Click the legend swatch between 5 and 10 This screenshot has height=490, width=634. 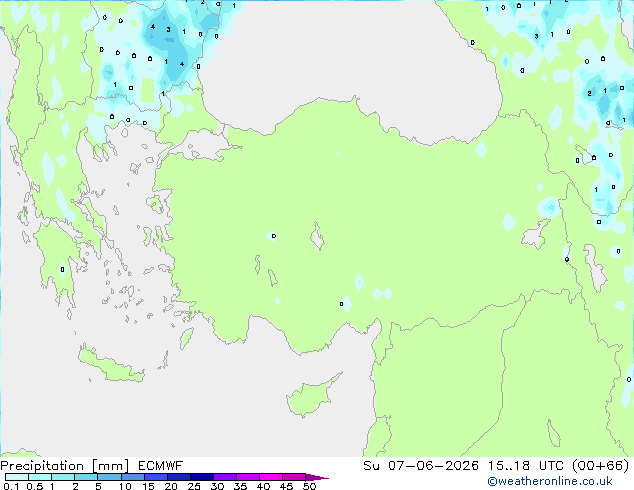(110, 477)
